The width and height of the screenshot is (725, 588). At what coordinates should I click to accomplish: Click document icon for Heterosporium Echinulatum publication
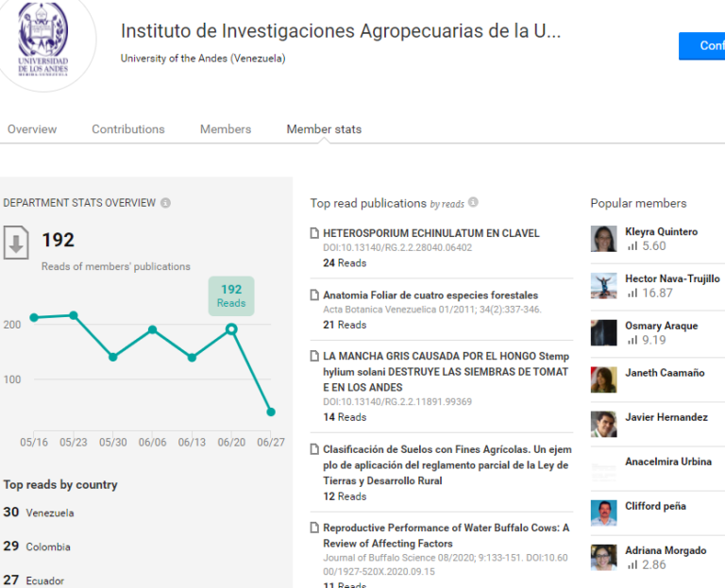coord(314,233)
